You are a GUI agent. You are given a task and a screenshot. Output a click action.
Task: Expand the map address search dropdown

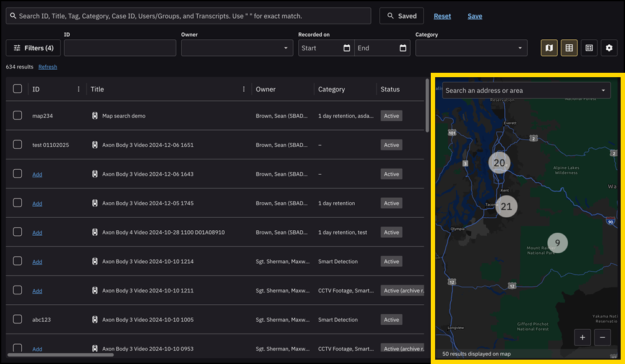[603, 91]
